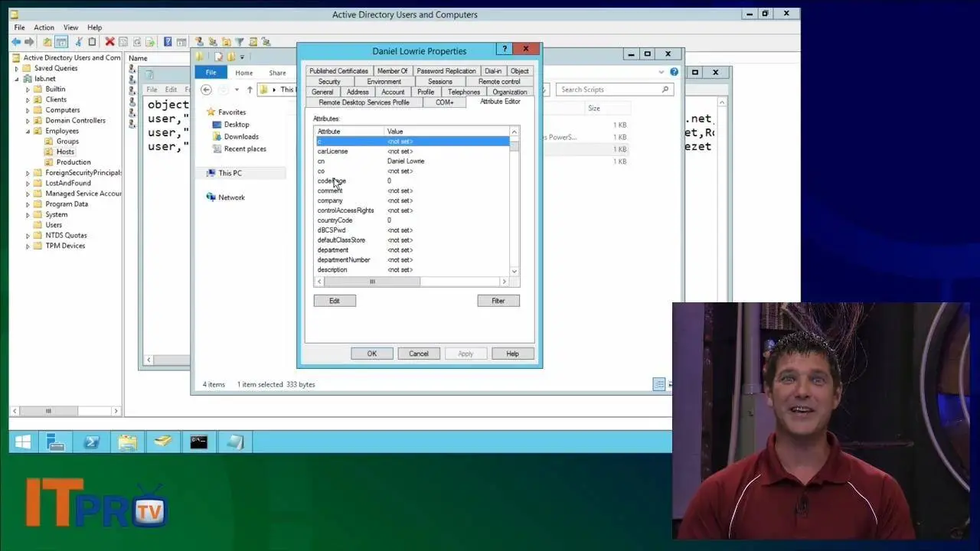Open the Properties toolbar icon

(123, 42)
